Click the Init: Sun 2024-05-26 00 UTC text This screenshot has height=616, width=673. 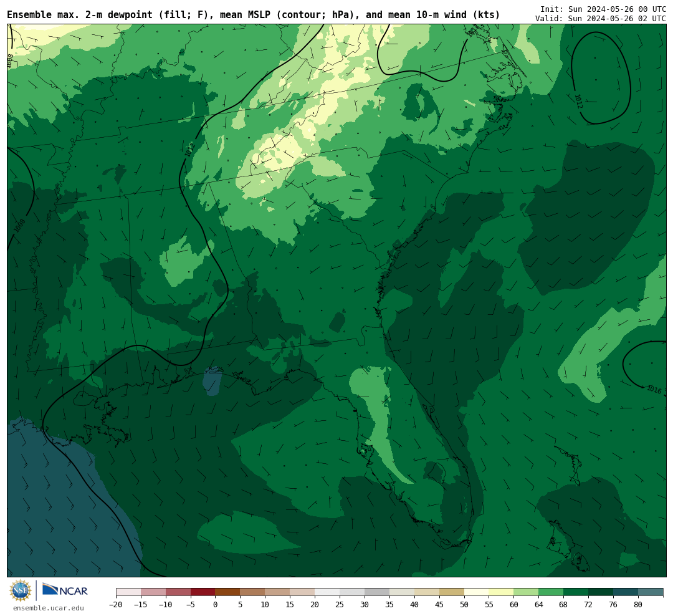(603, 9)
